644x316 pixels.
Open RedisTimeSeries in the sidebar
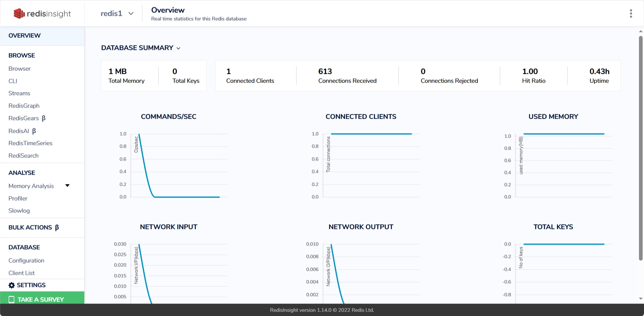(30, 143)
